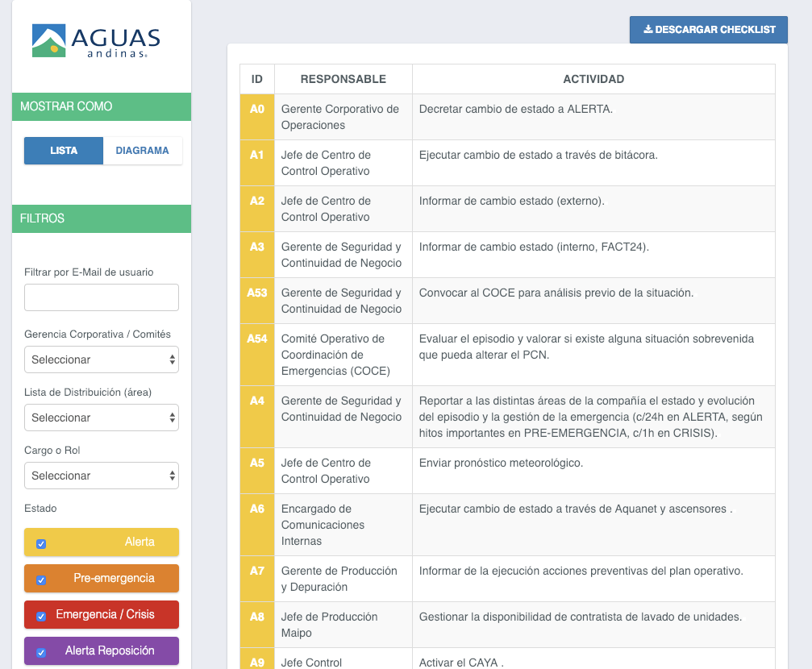Toggle the Alerta Reposición checkbox
812x669 pixels.
(x=41, y=652)
